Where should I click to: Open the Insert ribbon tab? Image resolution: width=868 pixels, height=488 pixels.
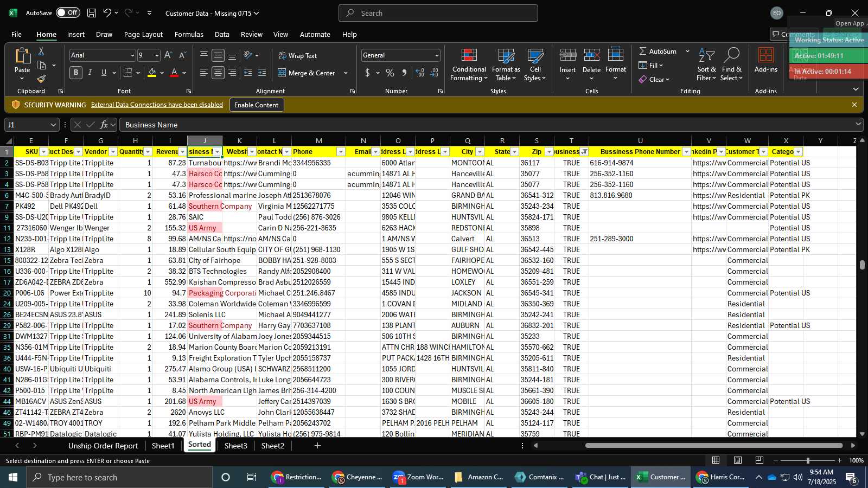coord(76,34)
